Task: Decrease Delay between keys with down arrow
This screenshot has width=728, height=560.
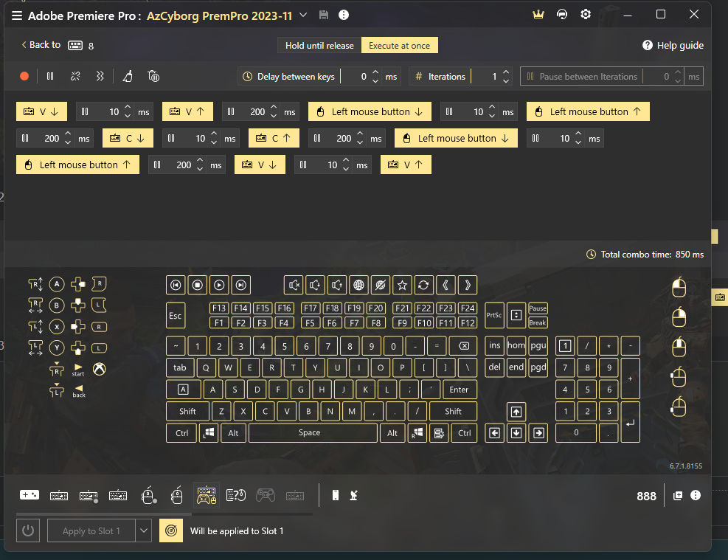Action: (375, 80)
